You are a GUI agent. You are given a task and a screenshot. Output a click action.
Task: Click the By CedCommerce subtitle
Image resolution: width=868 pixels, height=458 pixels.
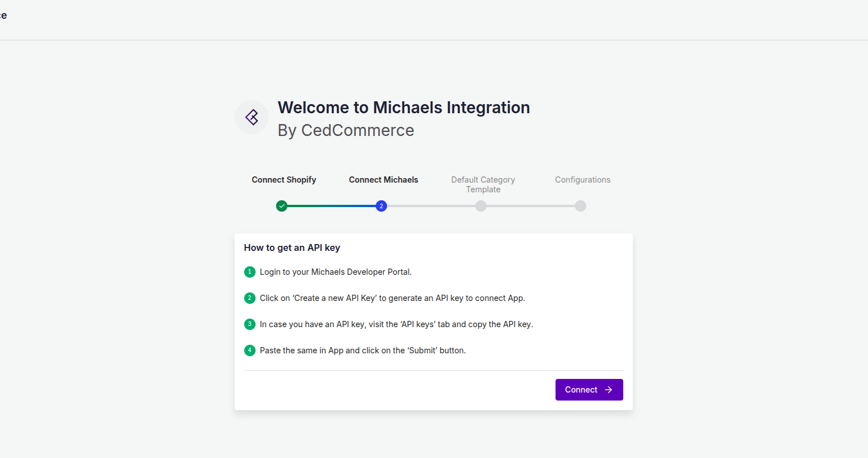345,130
